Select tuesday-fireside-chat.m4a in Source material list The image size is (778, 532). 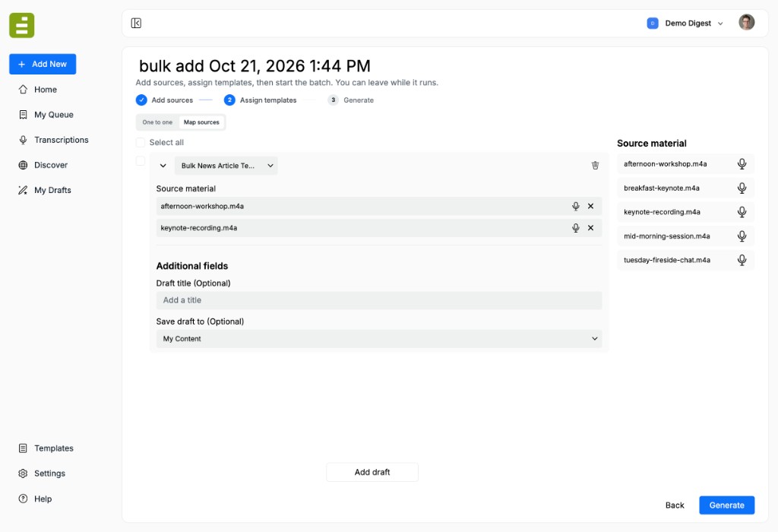[x=685, y=260]
